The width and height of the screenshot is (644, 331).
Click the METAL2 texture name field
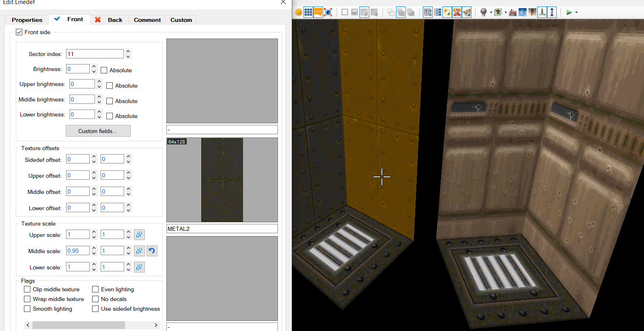click(222, 229)
